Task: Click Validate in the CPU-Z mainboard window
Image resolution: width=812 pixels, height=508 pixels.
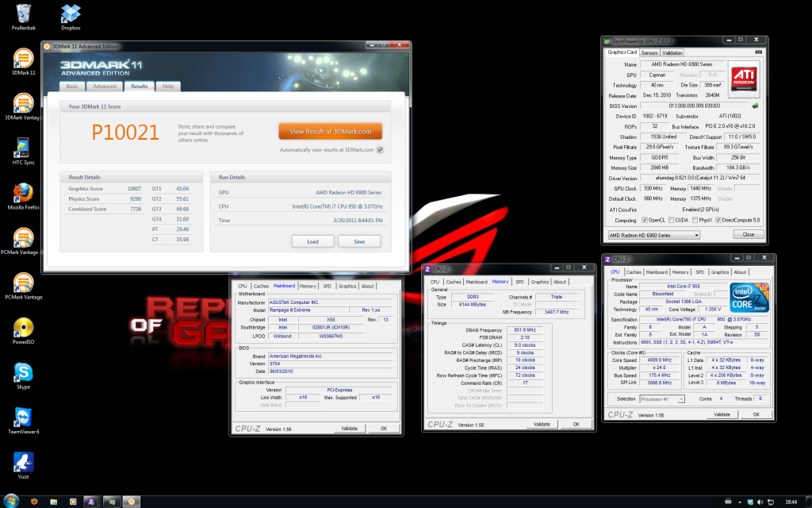Action: (350, 429)
